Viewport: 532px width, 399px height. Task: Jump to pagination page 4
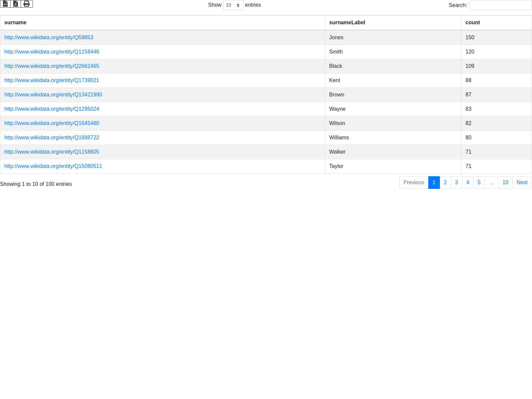coord(467,183)
